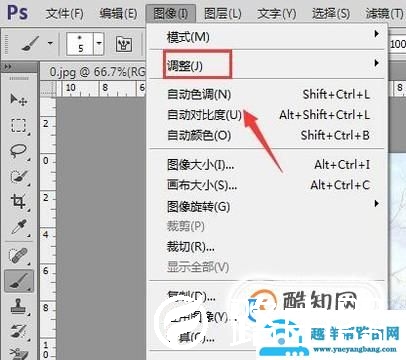Click the Photoshop Ps logo

(17, 13)
